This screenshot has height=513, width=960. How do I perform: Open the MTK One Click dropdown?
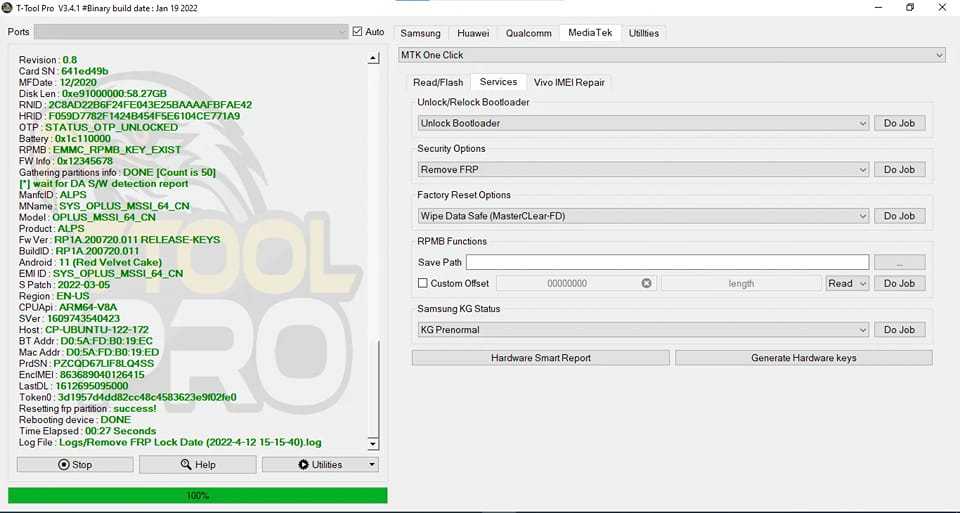[x=672, y=55]
